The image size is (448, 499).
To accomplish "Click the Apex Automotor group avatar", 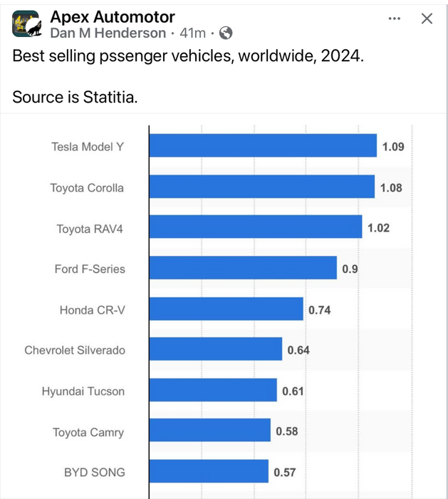I will click(x=24, y=21).
